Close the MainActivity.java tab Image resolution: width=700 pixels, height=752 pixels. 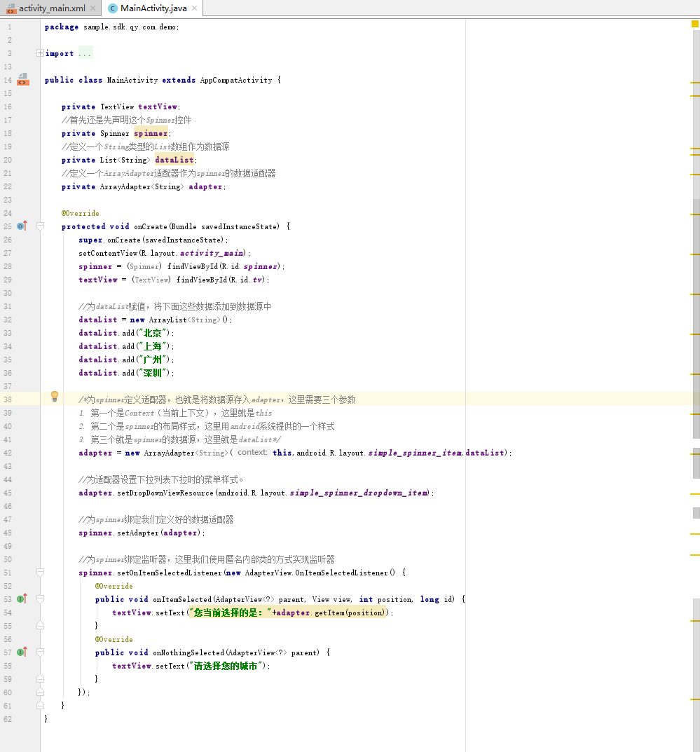(194, 8)
